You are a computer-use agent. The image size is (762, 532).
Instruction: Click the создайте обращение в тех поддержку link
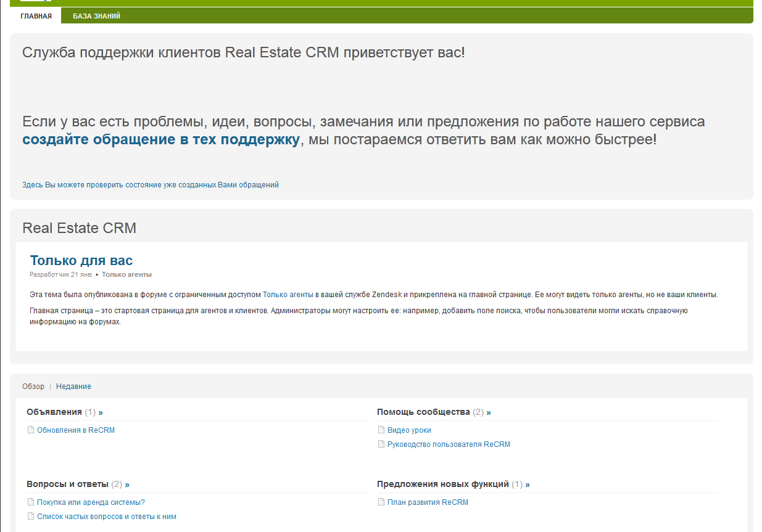[x=161, y=139]
